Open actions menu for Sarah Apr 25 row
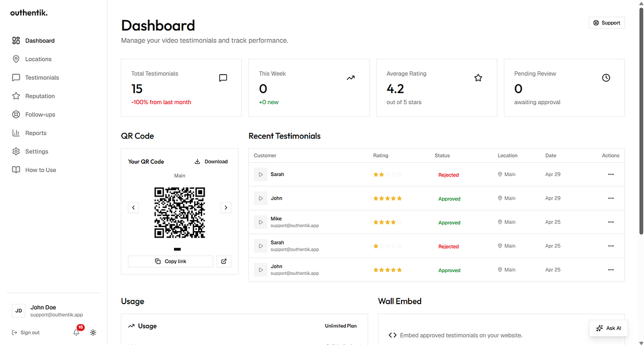Screen dimensions: 644x345 pos(611,246)
